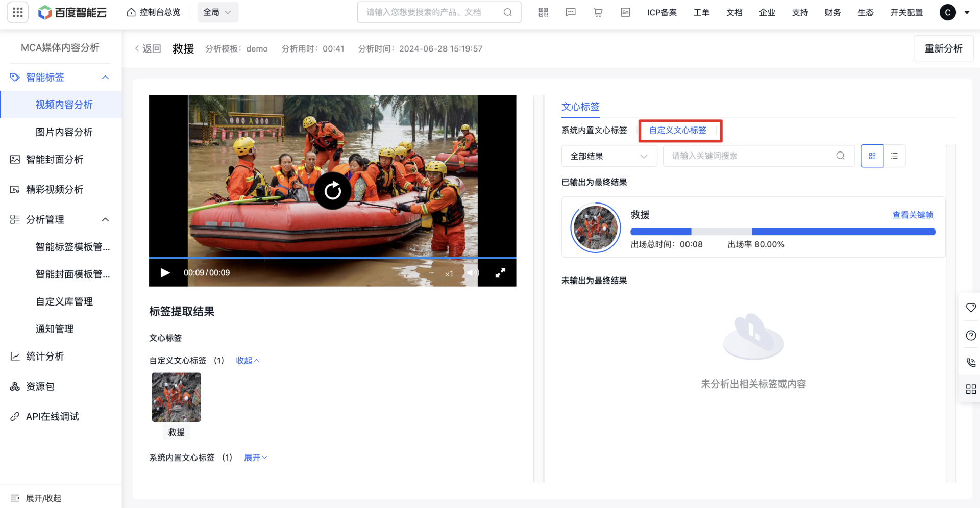
Task: Switch to grid view layout
Action: click(x=872, y=156)
